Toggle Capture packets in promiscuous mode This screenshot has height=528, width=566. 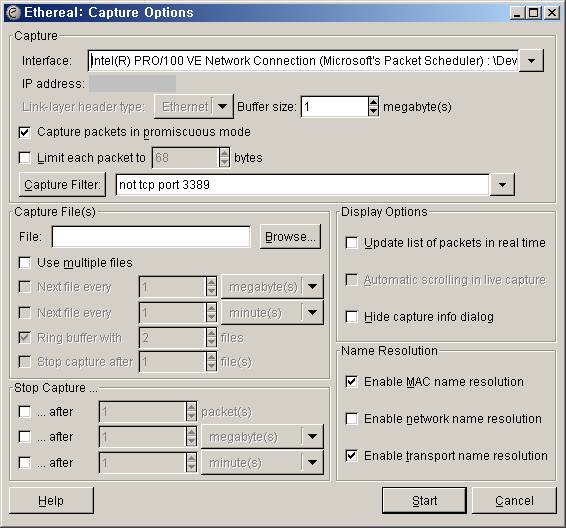pyautogui.click(x=25, y=132)
